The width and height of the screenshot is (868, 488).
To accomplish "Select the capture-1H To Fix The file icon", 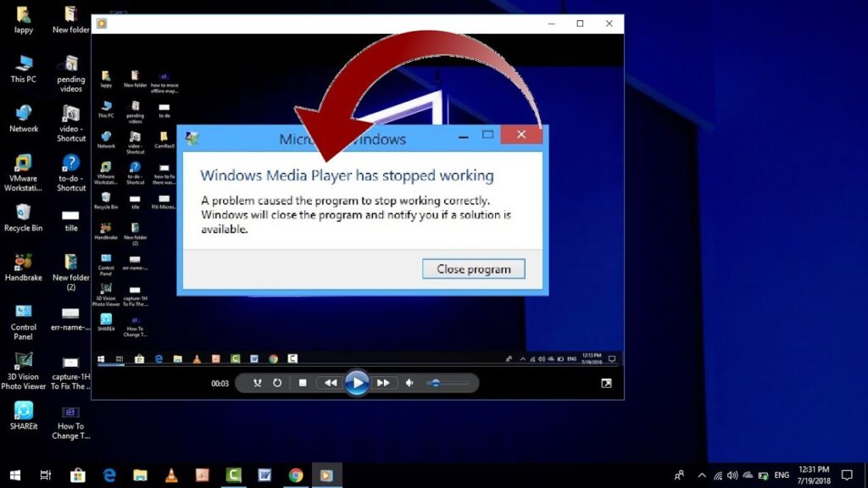I will point(71,374).
